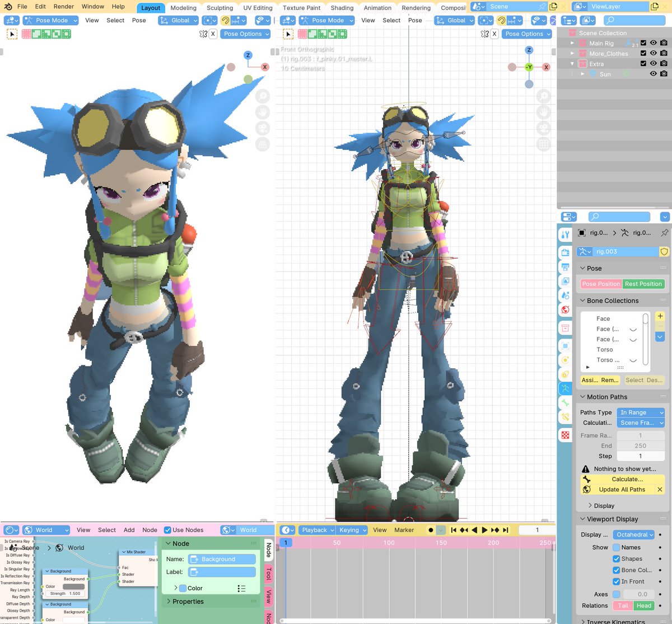Jump to timeline end frame
This screenshot has width=672, height=624.
pos(505,530)
